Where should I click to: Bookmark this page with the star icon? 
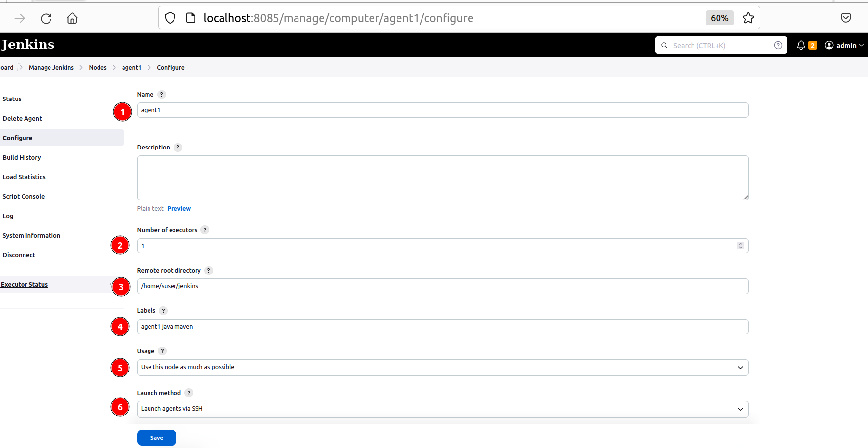coord(748,18)
